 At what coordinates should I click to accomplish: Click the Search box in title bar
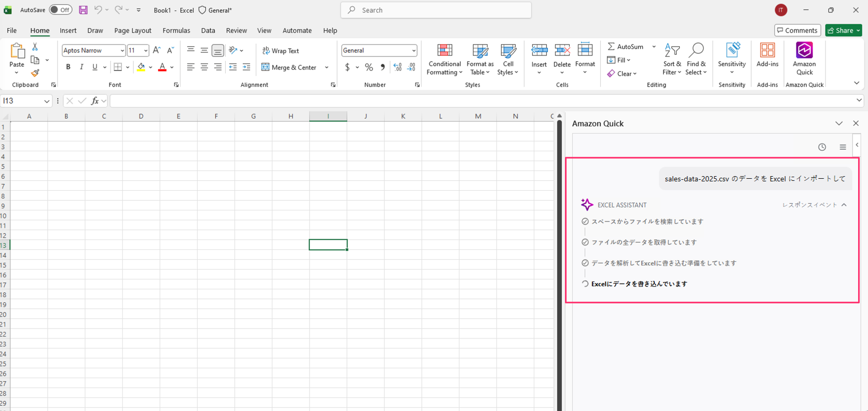(x=436, y=10)
